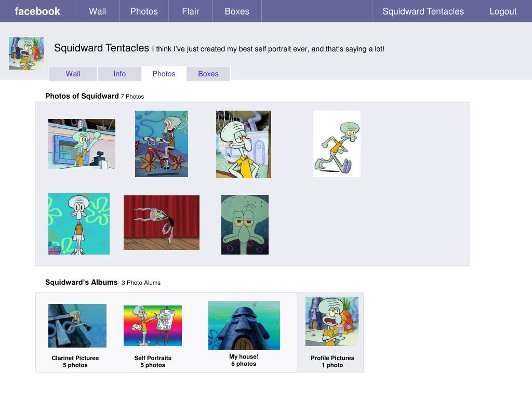Click the My house! album title

click(x=244, y=356)
